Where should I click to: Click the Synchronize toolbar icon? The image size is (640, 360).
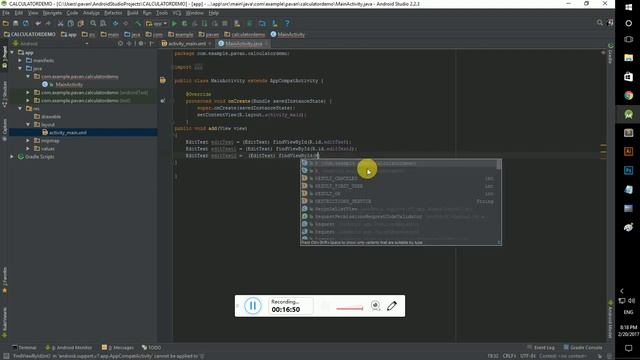[26, 24]
